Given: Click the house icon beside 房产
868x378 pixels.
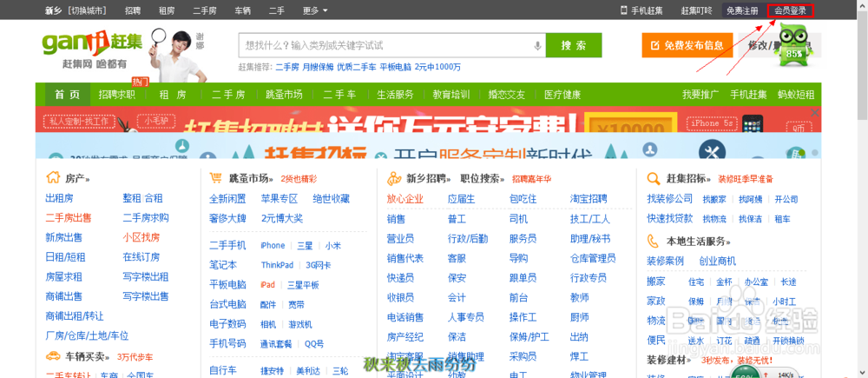Looking at the screenshot, I should coord(53,178).
